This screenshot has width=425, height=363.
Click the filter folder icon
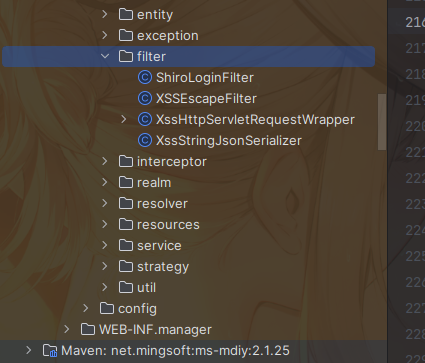(126, 56)
